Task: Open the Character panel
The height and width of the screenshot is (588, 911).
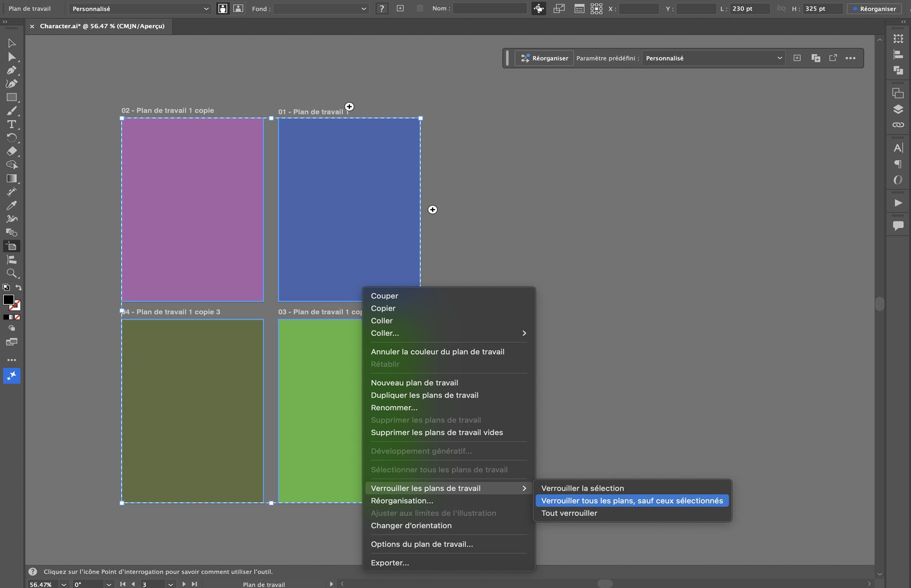Action: (898, 147)
